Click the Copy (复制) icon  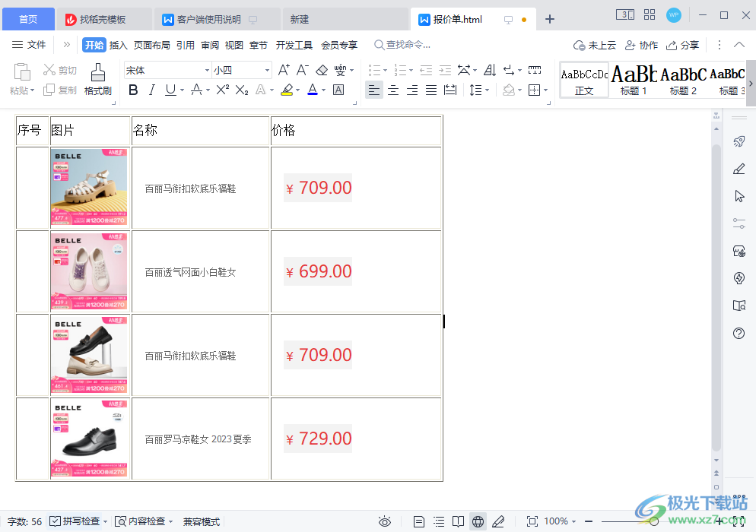(x=49, y=90)
